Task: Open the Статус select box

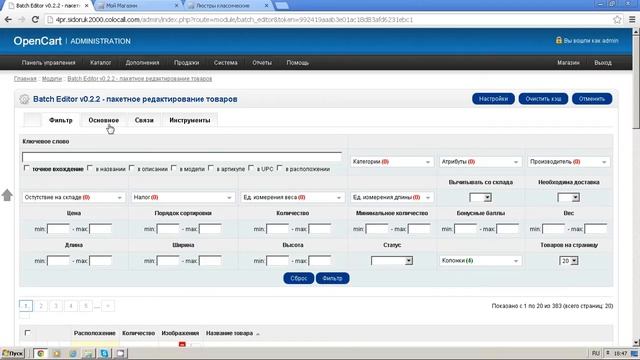Action: (392, 260)
